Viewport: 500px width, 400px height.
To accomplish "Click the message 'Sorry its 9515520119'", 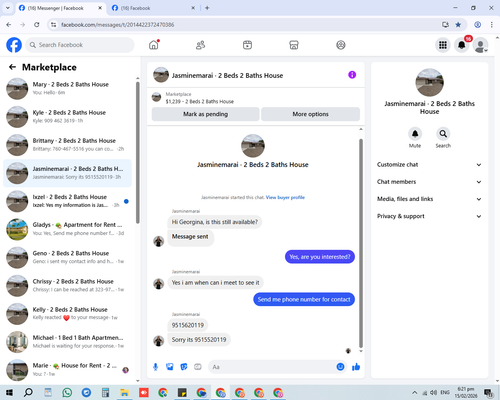I will pos(199,340).
